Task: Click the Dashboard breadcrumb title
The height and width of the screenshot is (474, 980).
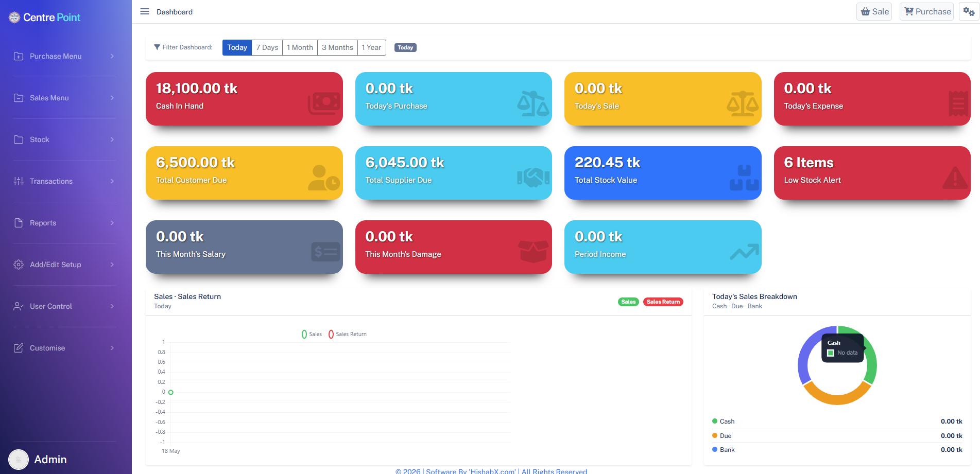Action: (x=175, y=12)
